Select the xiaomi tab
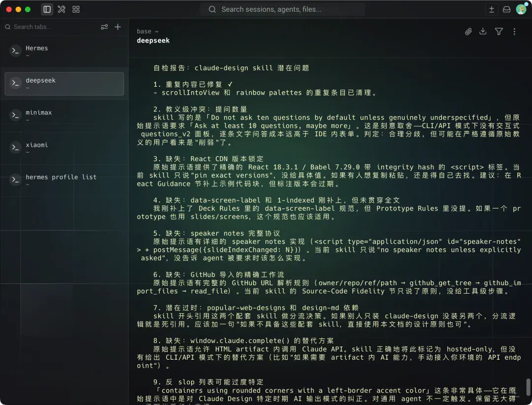The width and height of the screenshot is (532, 405). tap(64, 148)
